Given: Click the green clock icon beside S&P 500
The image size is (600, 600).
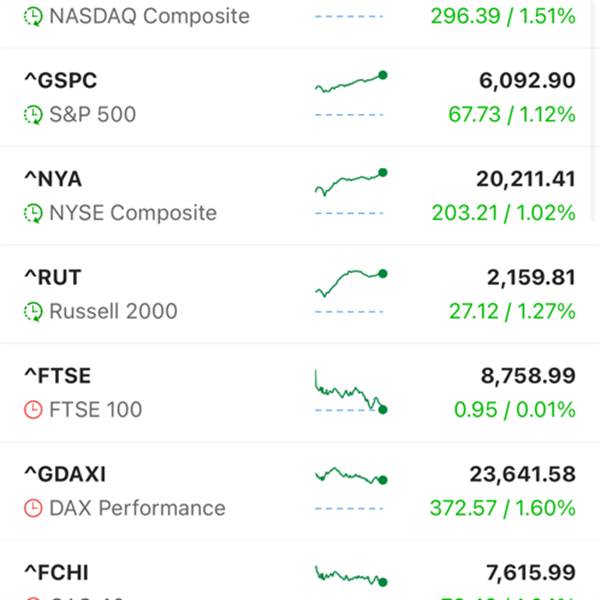Looking at the screenshot, I should (x=33, y=115).
